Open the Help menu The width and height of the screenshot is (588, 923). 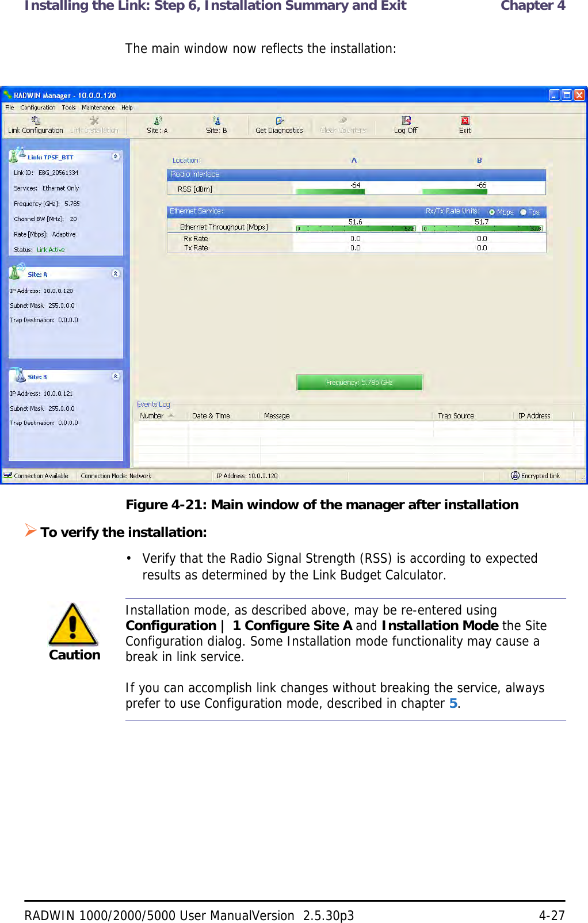[127, 108]
